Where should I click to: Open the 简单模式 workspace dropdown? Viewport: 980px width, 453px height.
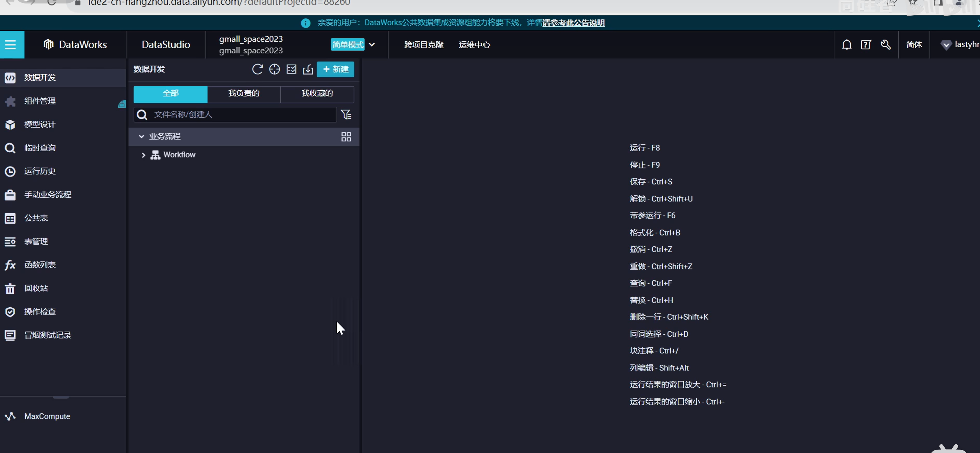[372, 44]
